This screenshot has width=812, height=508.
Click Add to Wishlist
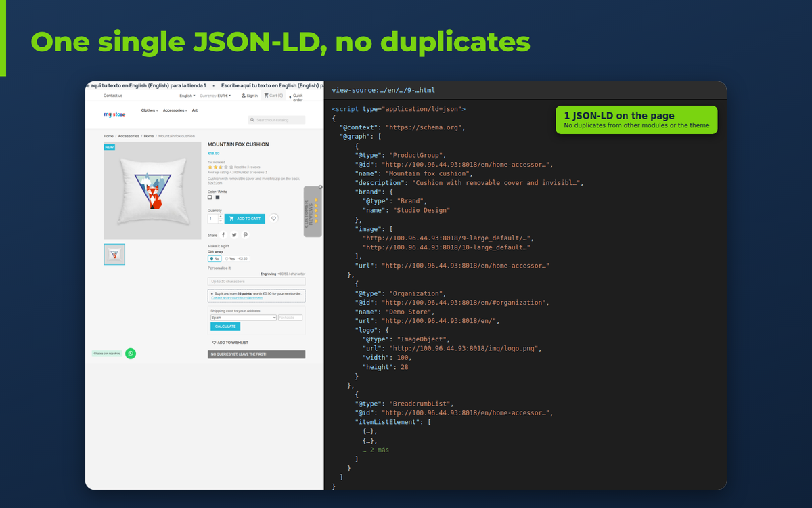(x=230, y=343)
